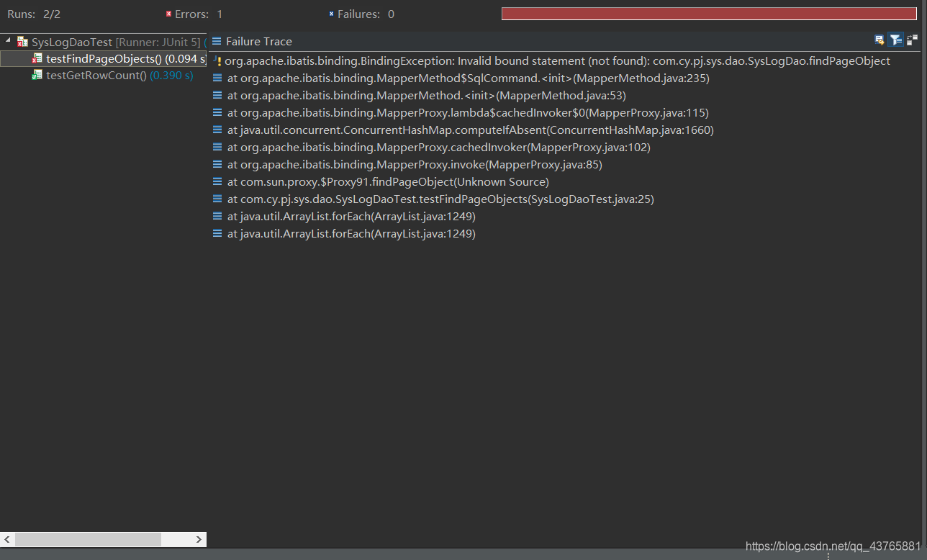Click the Failures counter icon
The height and width of the screenshot is (560, 927).
pyautogui.click(x=331, y=14)
